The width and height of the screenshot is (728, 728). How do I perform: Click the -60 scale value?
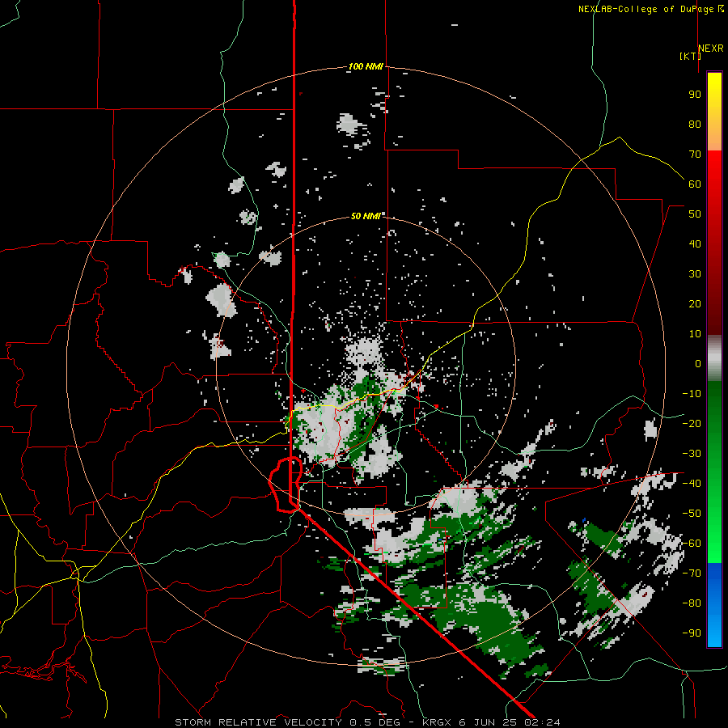click(692, 544)
